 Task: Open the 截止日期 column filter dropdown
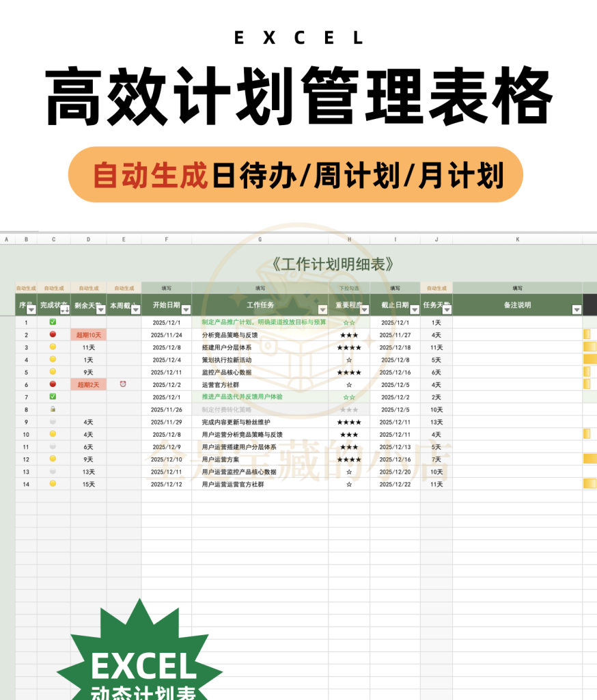coord(415,310)
